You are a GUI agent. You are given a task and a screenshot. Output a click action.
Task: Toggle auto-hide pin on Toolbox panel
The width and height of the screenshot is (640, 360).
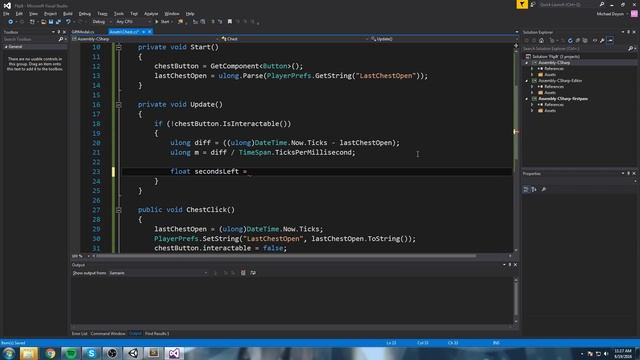pos(58,32)
